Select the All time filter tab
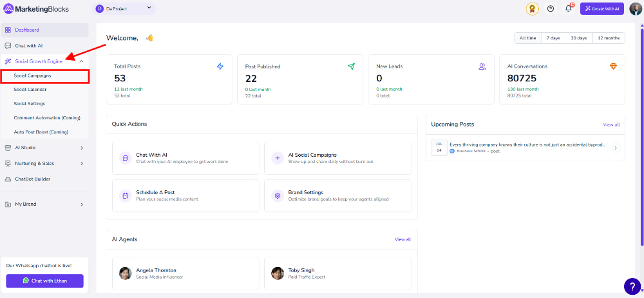Screen dimensions: 644x298 click(528, 38)
